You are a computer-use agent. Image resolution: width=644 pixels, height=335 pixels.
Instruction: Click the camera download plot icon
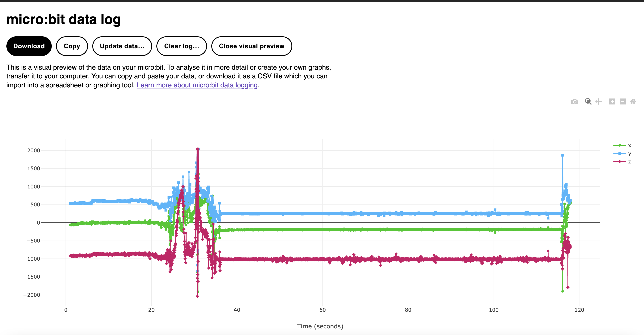click(x=575, y=101)
